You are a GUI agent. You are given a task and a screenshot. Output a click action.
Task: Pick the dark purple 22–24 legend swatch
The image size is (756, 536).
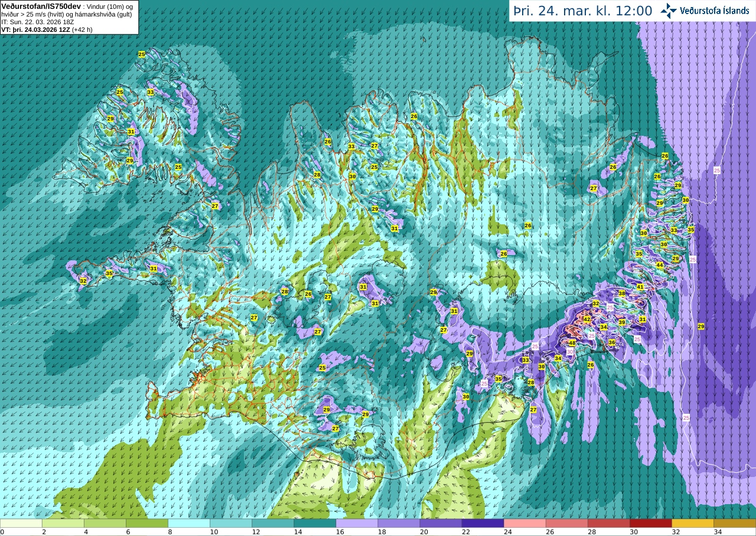tap(483, 523)
